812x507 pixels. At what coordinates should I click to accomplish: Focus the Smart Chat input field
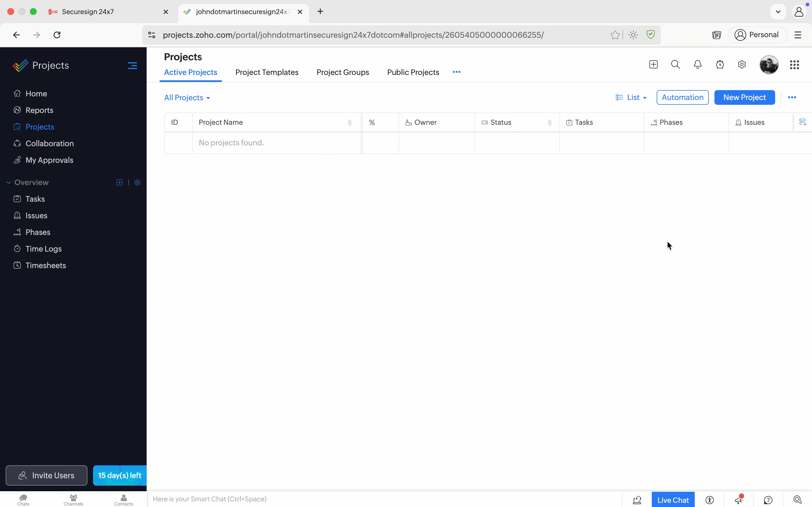click(369, 499)
